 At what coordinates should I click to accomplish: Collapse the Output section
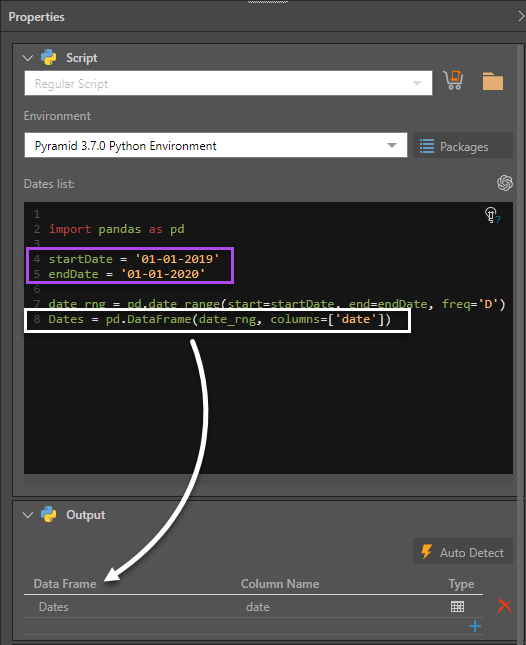[28, 515]
